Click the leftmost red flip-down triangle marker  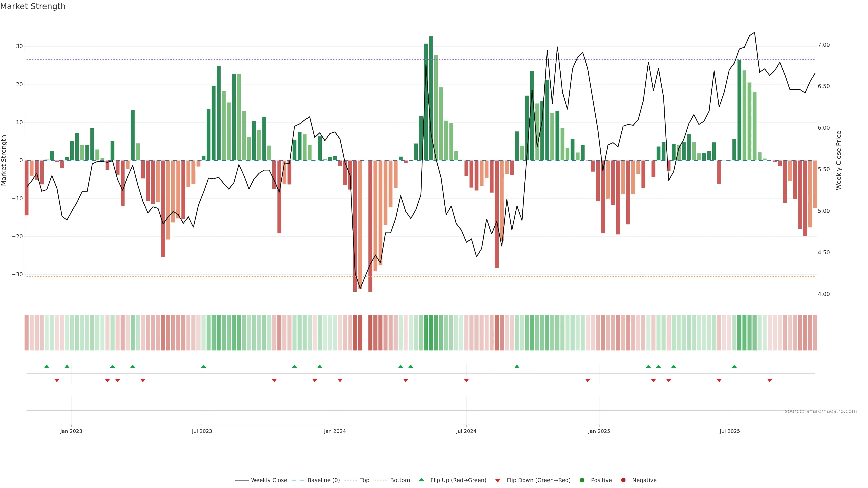pos(57,380)
